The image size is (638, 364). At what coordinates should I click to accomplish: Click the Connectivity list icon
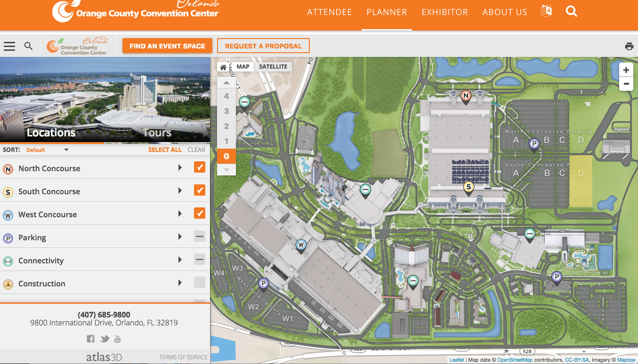pyautogui.click(x=8, y=261)
